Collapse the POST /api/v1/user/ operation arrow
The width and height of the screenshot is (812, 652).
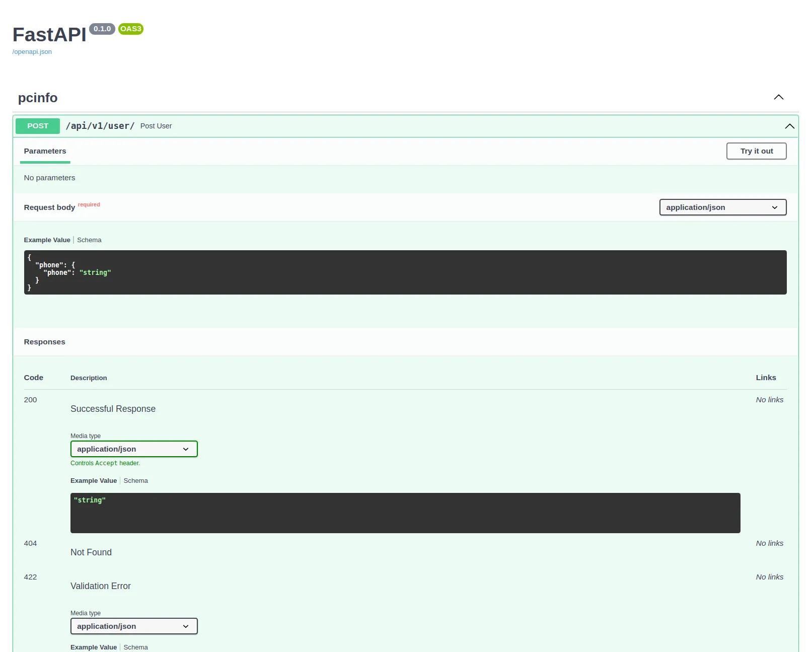(x=789, y=126)
